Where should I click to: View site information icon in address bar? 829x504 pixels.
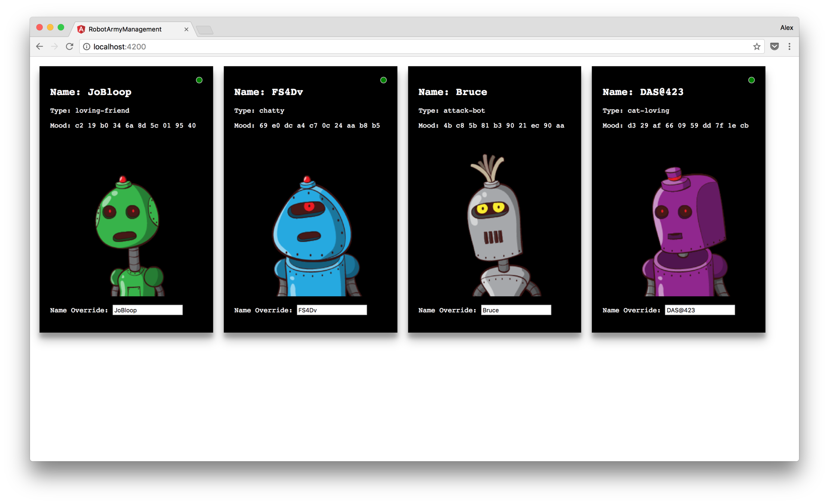(x=86, y=46)
